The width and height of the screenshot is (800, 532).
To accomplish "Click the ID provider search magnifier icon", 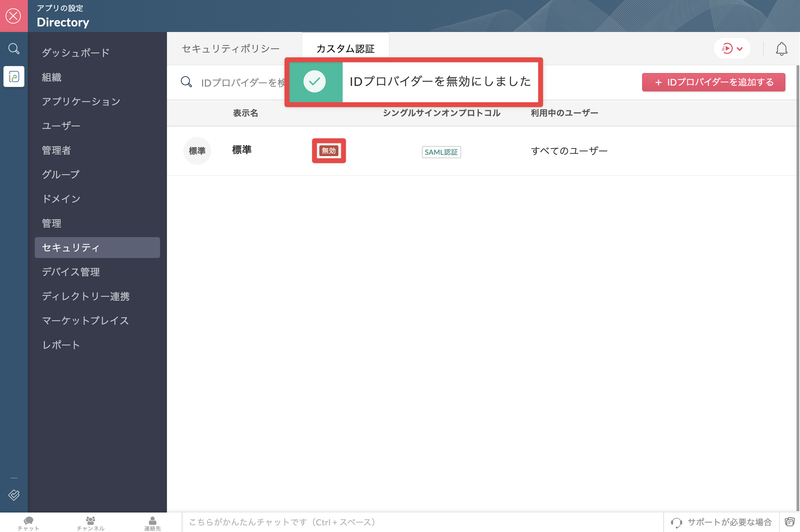I will coord(186,82).
